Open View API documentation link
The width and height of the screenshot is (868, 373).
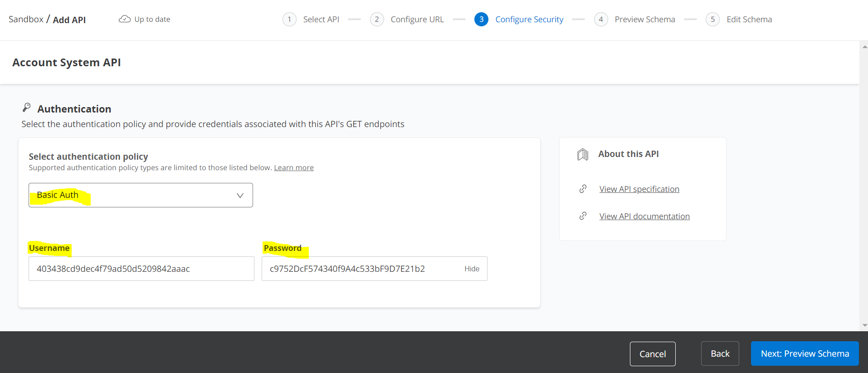[x=644, y=216]
